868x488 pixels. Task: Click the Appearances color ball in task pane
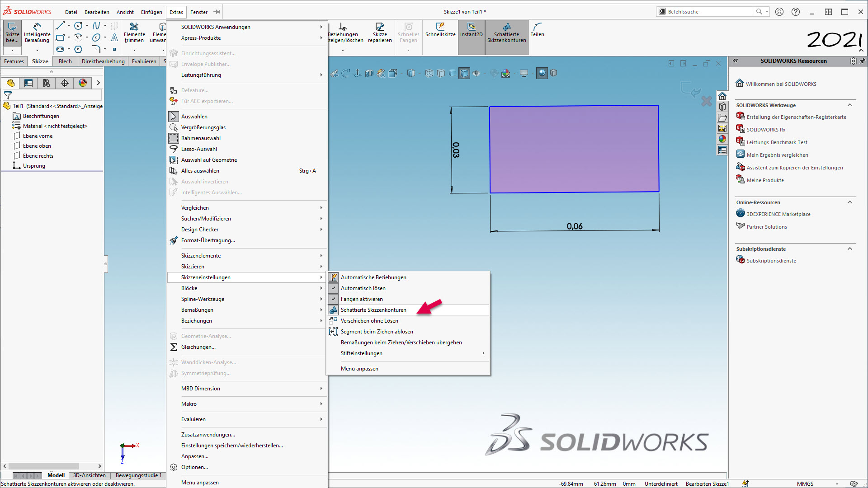(x=722, y=139)
